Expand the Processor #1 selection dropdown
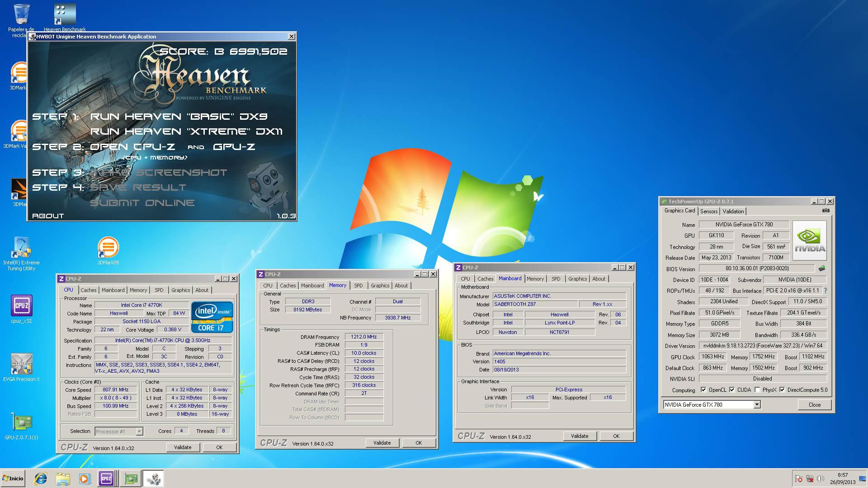Viewport: 868px width, 488px height. pos(139,432)
